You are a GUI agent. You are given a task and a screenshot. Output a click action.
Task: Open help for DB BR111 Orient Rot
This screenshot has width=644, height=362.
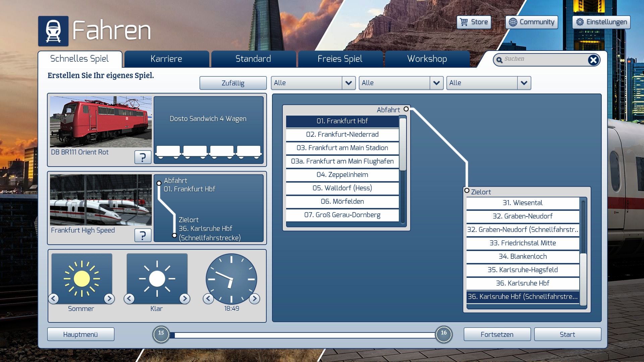tap(143, 157)
